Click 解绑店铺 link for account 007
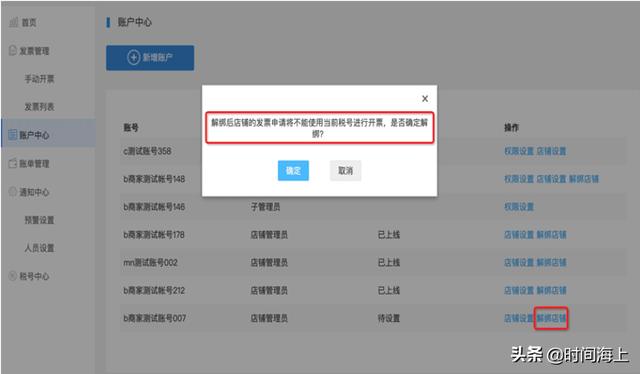Screen dimensions: 640x374 551,318
